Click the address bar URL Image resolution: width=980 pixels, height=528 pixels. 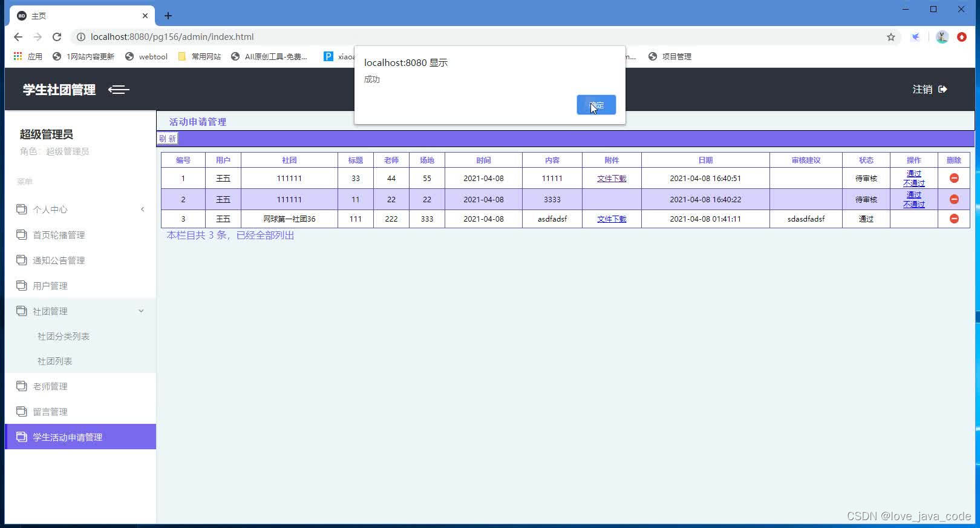tap(172, 37)
